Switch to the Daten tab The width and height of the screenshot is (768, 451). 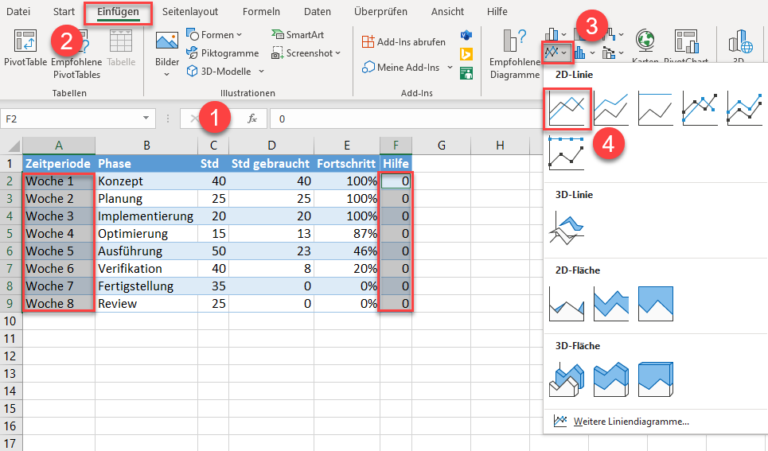[x=317, y=11]
